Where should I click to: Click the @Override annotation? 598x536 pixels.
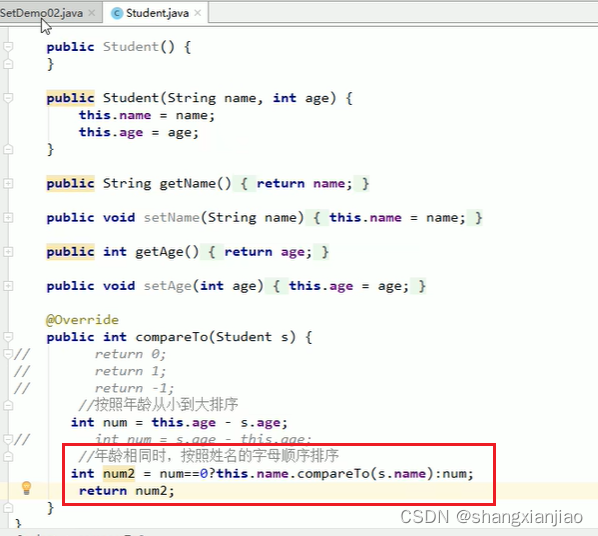(x=82, y=320)
